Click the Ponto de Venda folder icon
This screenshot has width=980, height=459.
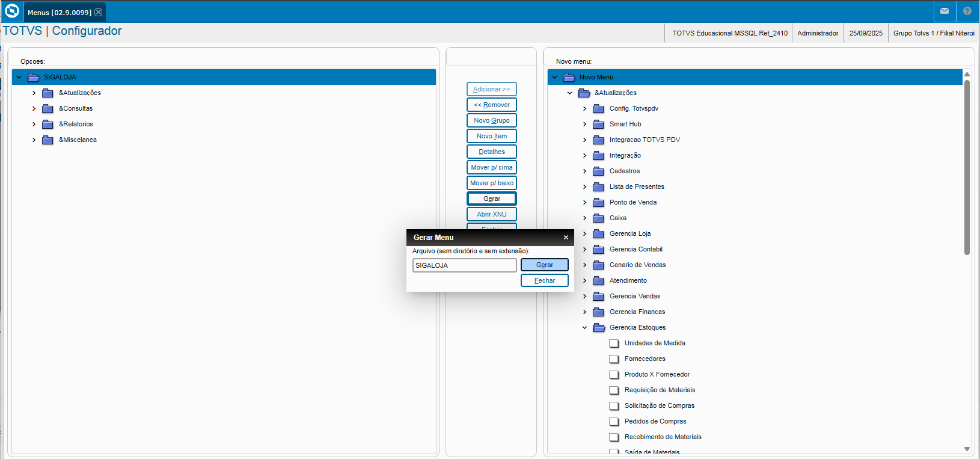598,202
